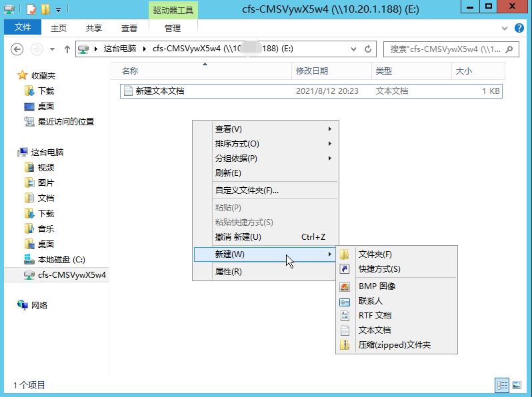532x397 pixels.
Task: Open the 分组依据(P) context submenu
Action: [265, 159]
